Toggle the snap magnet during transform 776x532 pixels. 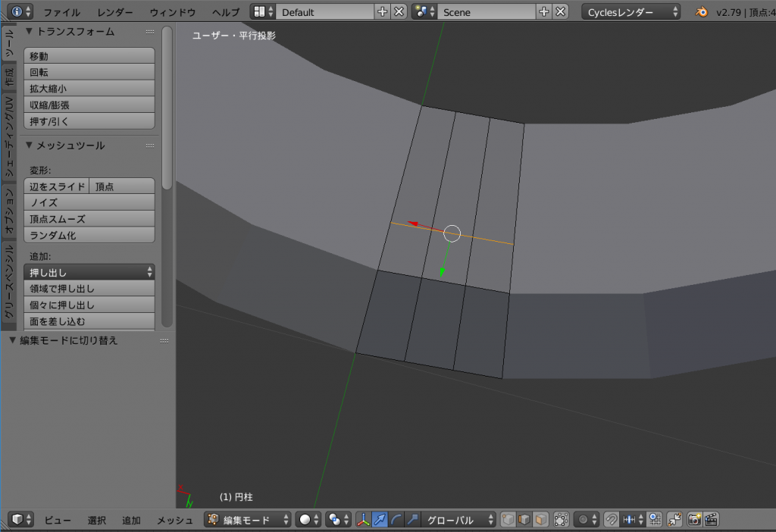pyautogui.click(x=611, y=520)
